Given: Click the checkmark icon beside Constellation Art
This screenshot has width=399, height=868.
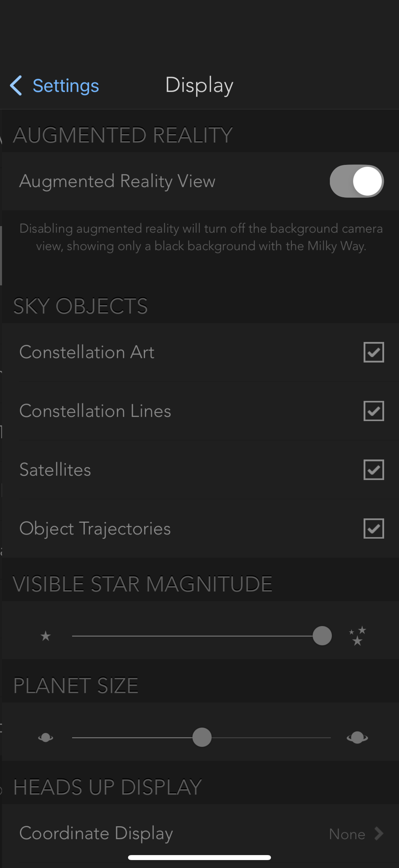Looking at the screenshot, I should [x=374, y=352].
